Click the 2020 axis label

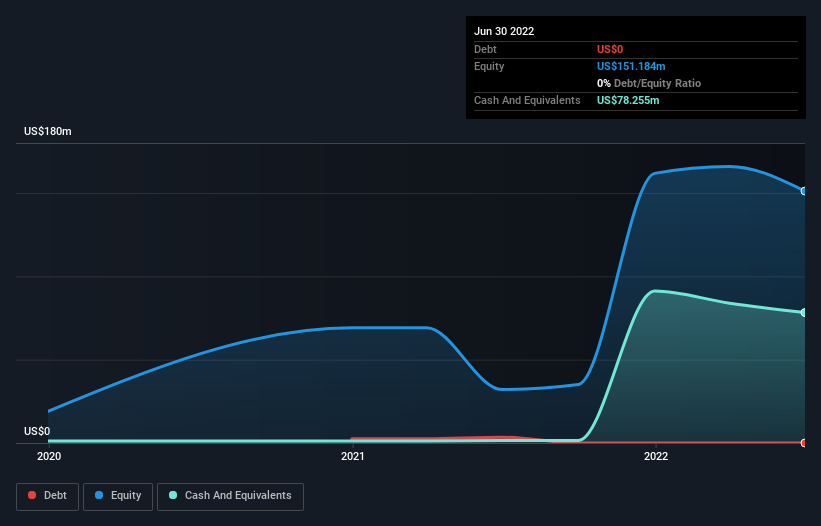(49, 456)
